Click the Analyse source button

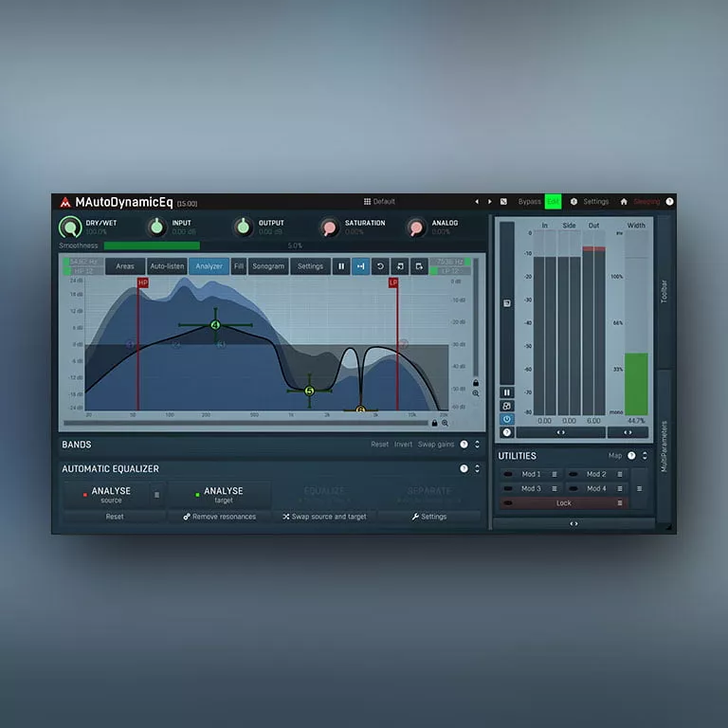click(x=111, y=495)
